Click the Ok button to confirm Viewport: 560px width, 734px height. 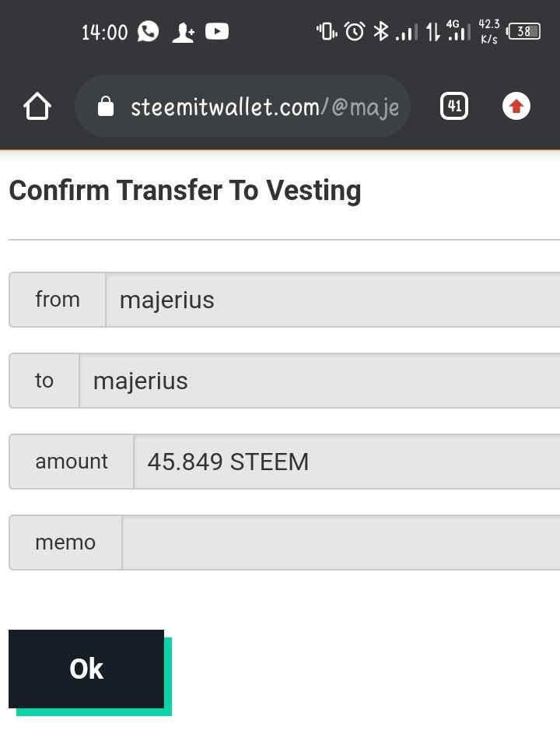tap(86, 669)
